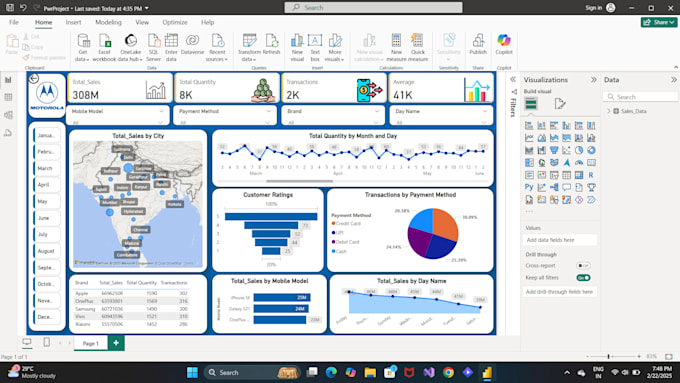Open Transform data editor

click(249, 48)
